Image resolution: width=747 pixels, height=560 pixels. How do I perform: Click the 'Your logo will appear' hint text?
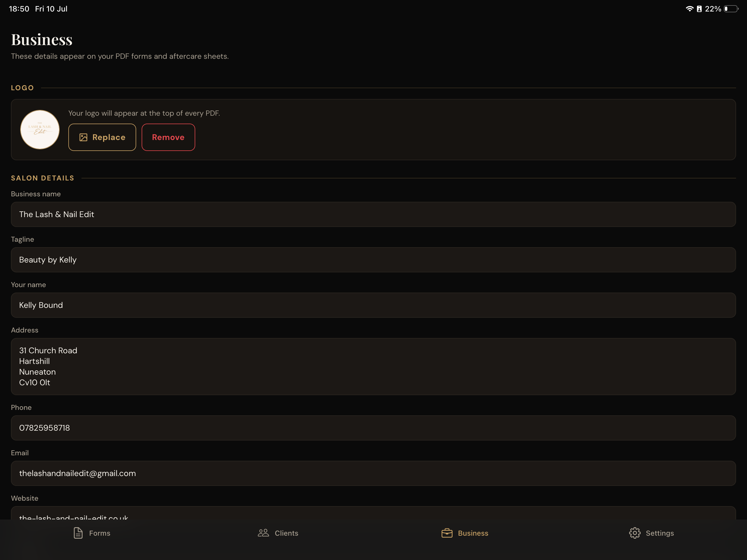coord(144,113)
